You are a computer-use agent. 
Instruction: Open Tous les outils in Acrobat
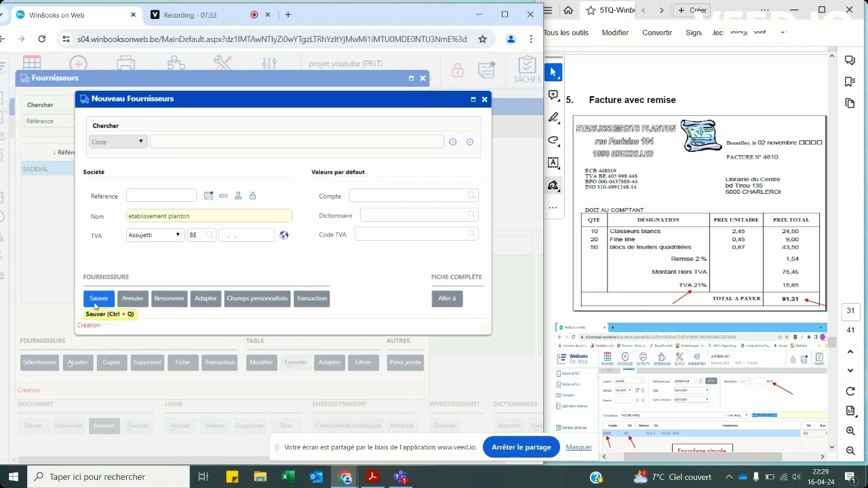(x=566, y=33)
